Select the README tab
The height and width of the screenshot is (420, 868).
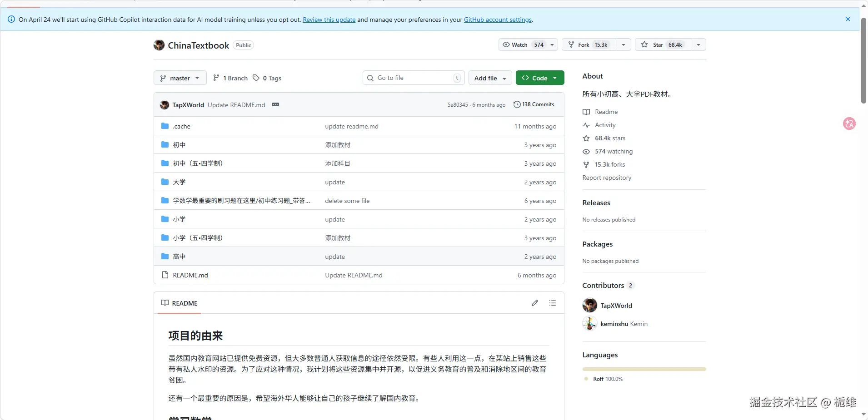pos(180,303)
